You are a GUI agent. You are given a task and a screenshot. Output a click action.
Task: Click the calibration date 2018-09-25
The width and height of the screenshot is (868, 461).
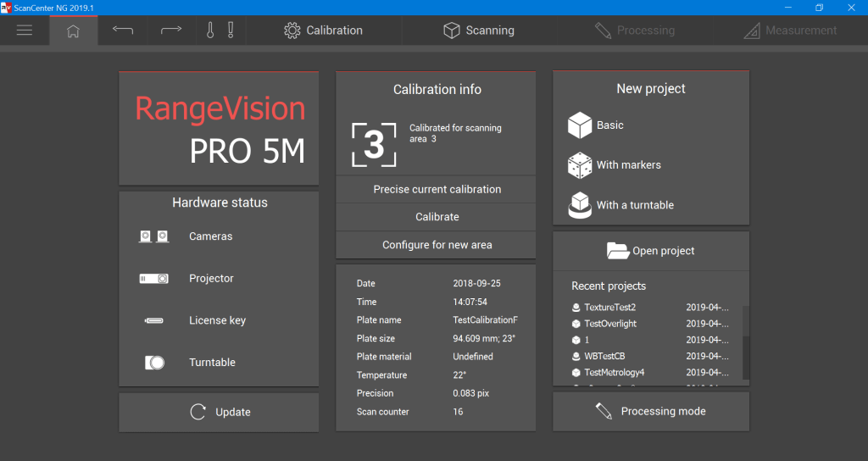476,283
